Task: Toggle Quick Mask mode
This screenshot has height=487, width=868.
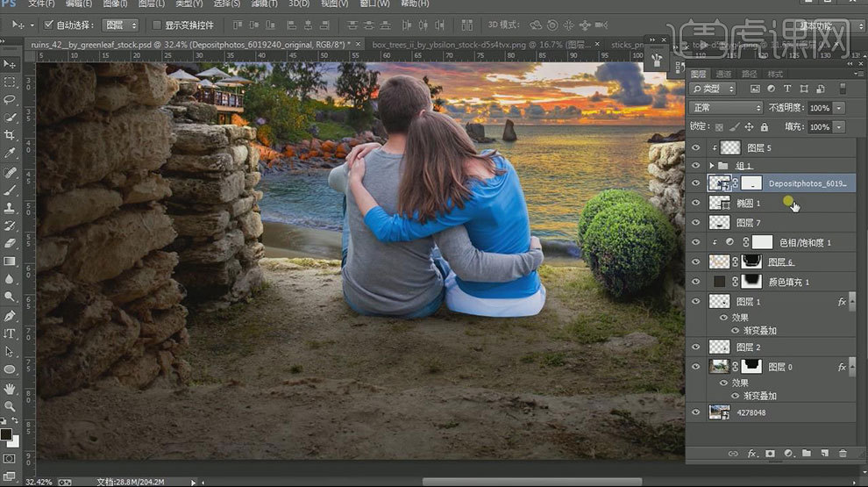Action: pos(10,459)
